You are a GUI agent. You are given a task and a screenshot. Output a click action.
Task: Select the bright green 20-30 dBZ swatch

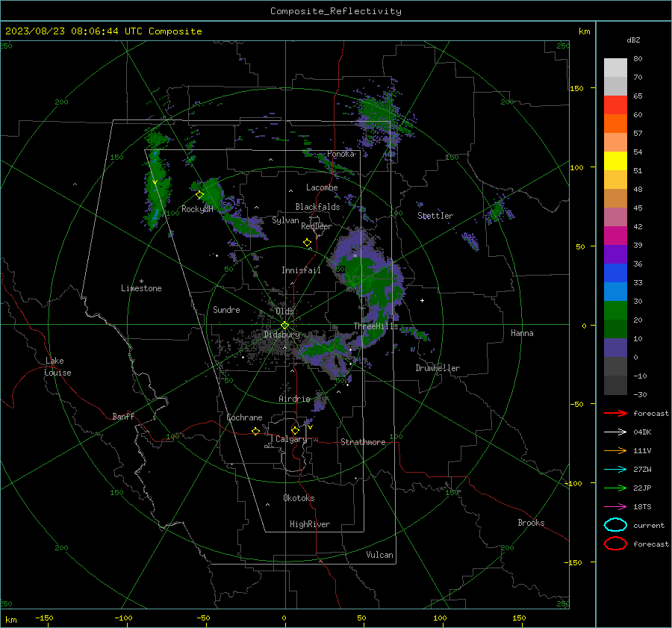point(615,310)
